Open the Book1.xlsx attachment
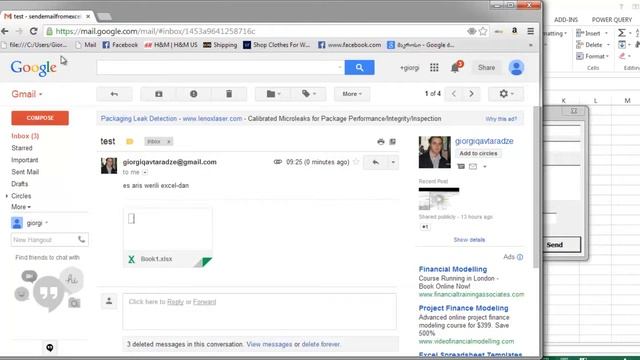Screen dimensions: 640x360 tap(168, 237)
